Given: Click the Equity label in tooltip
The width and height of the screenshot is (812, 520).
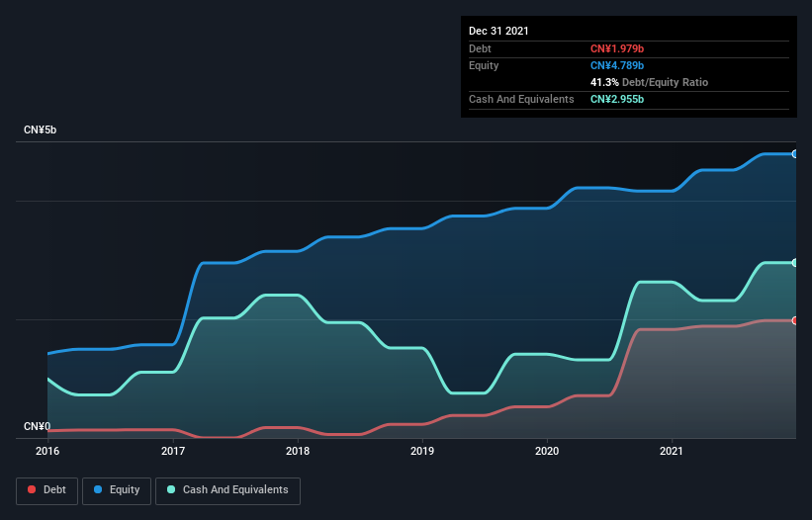Looking at the screenshot, I should (484, 65).
